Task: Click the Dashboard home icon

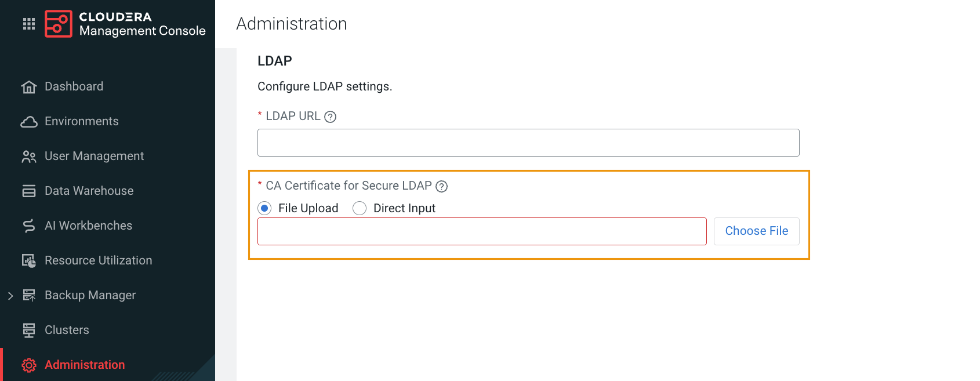Action: [29, 87]
